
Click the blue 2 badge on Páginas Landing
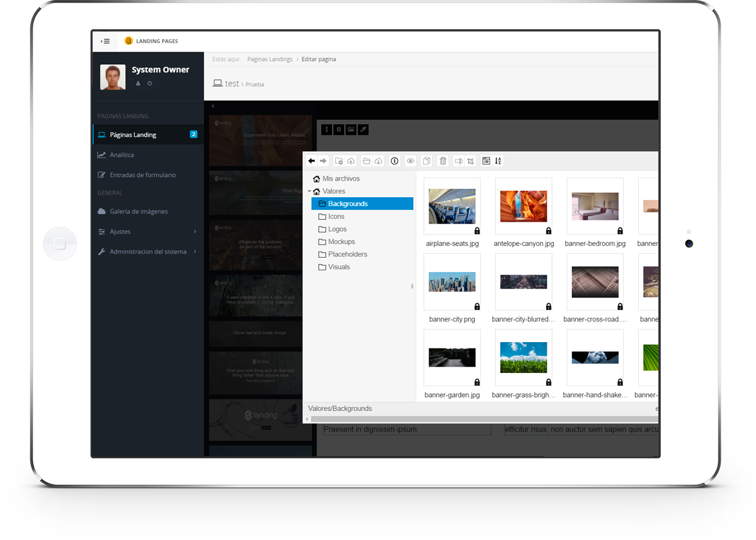193,134
